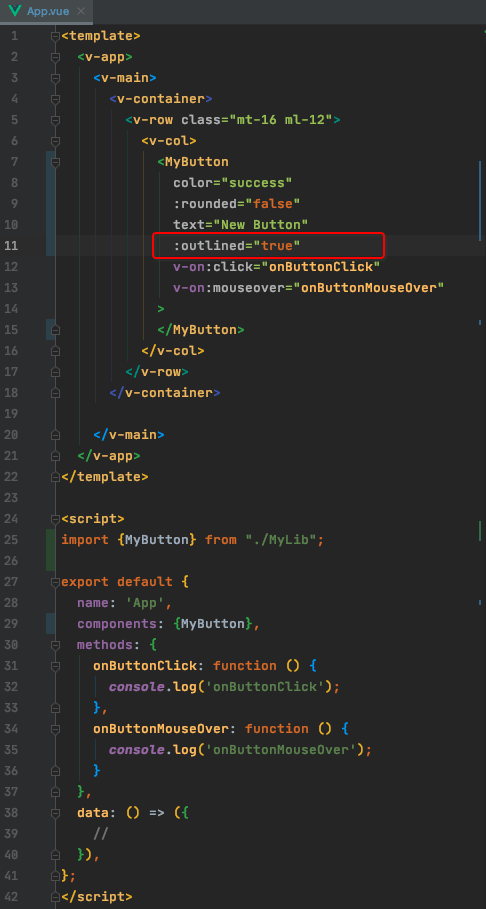Click the default keyword on line 27
The height and width of the screenshot is (909, 486).
click(x=144, y=581)
